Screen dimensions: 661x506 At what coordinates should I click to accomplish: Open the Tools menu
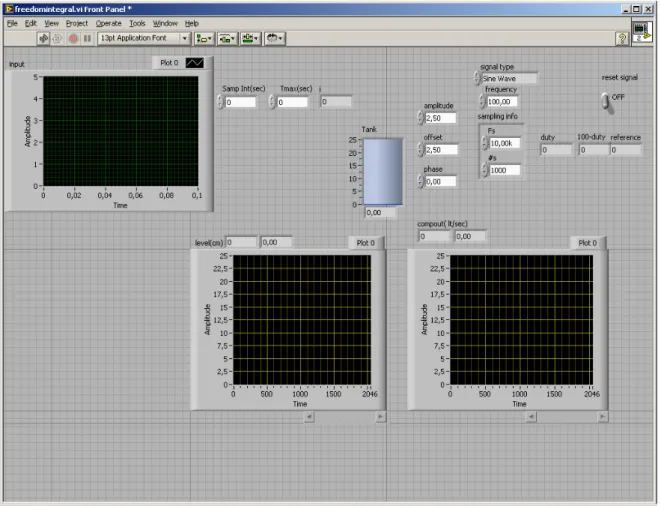137,24
